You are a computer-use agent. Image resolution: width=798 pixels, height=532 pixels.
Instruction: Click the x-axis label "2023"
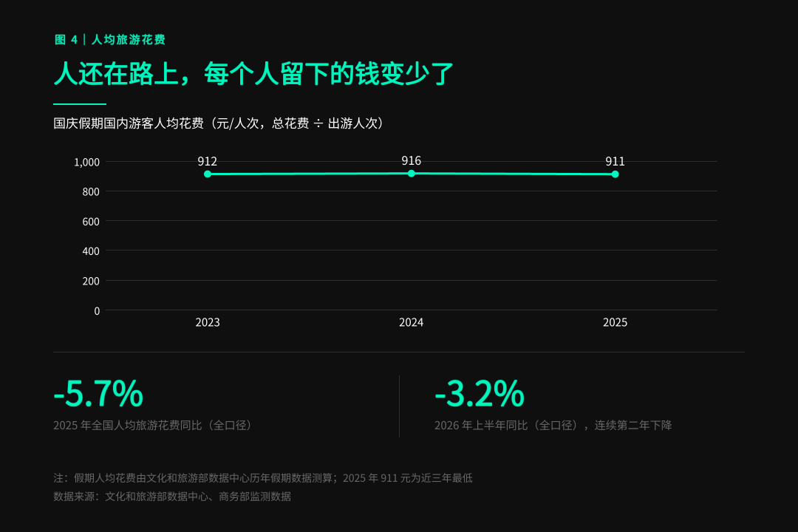[x=208, y=322]
